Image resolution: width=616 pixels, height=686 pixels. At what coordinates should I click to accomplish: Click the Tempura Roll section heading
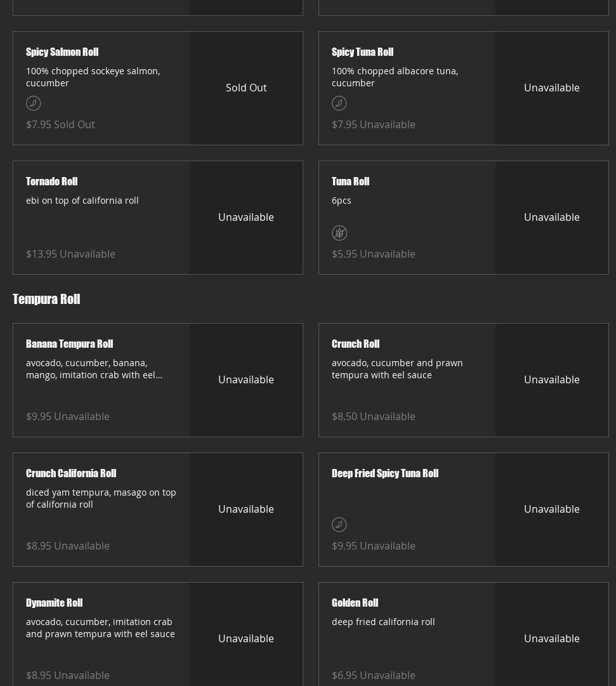pos(46,299)
